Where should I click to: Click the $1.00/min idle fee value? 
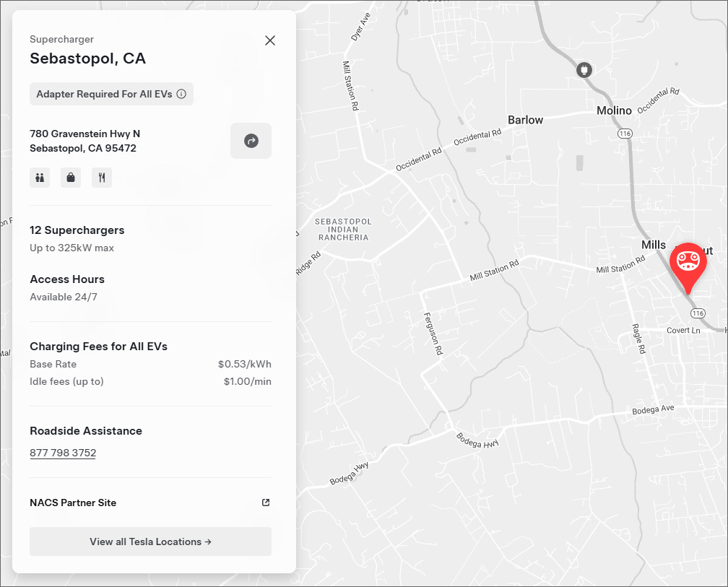click(x=248, y=381)
